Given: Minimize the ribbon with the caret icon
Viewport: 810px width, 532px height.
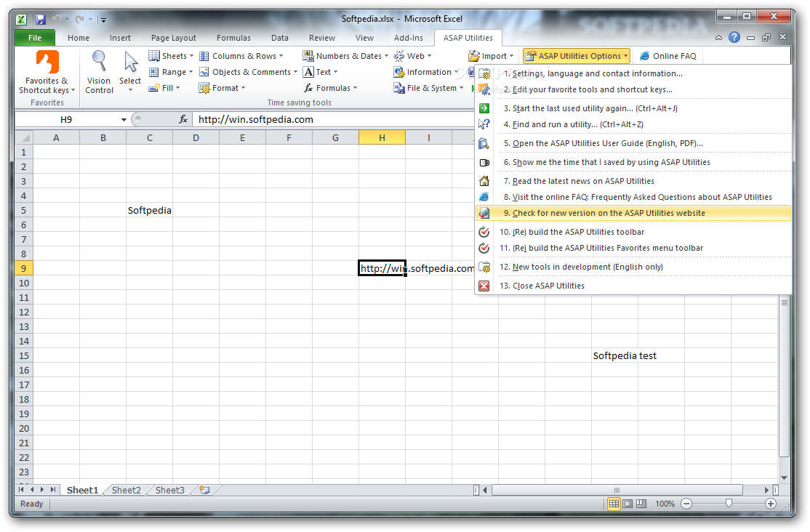Looking at the screenshot, I should (718, 38).
